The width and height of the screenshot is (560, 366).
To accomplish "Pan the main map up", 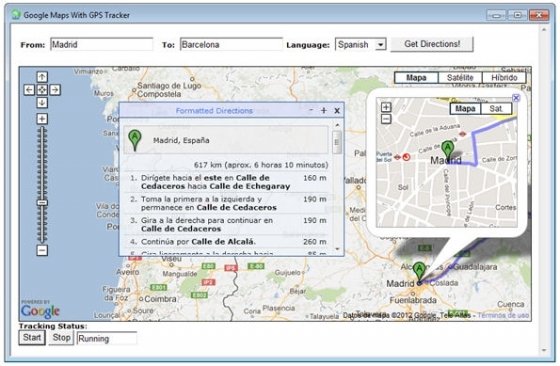I will click(x=42, y=77).
